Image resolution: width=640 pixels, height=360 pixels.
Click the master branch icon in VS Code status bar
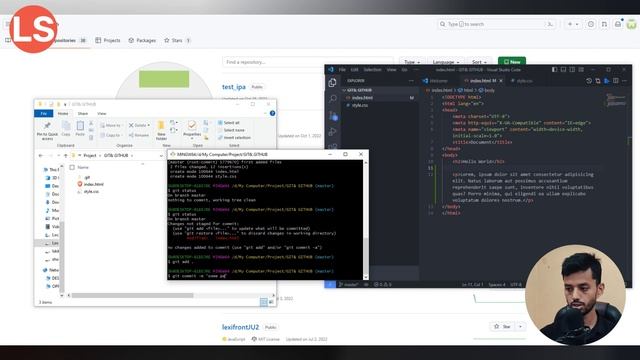click(348, 284)
